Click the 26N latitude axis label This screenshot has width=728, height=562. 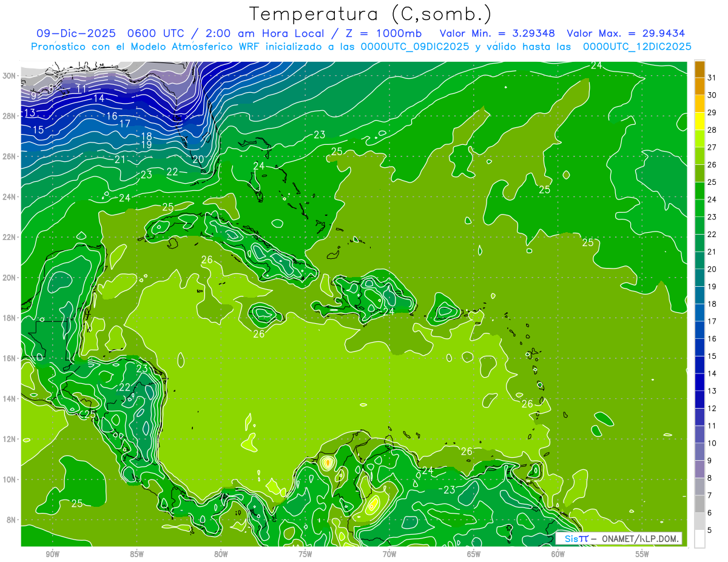[10, 156]
